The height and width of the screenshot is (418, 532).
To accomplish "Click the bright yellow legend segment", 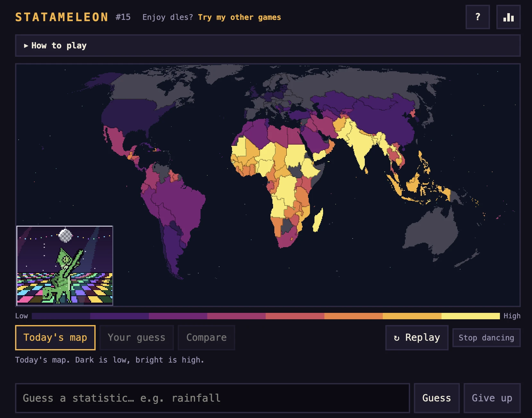I will point(471,316).
